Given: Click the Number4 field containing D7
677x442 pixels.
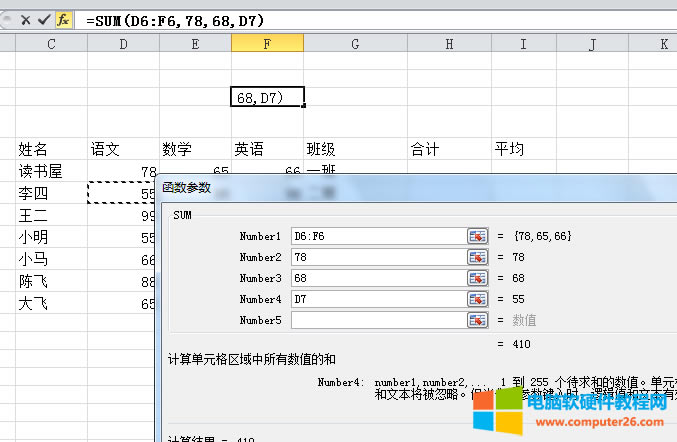Looking at the screenshot, I should [x=377, y=299].
